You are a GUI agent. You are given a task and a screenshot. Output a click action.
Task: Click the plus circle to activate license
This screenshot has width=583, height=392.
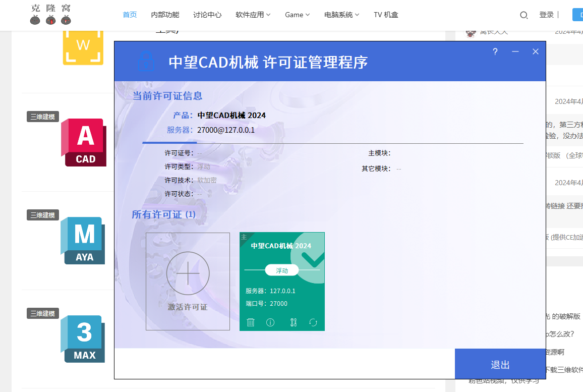tap(188, 273)
